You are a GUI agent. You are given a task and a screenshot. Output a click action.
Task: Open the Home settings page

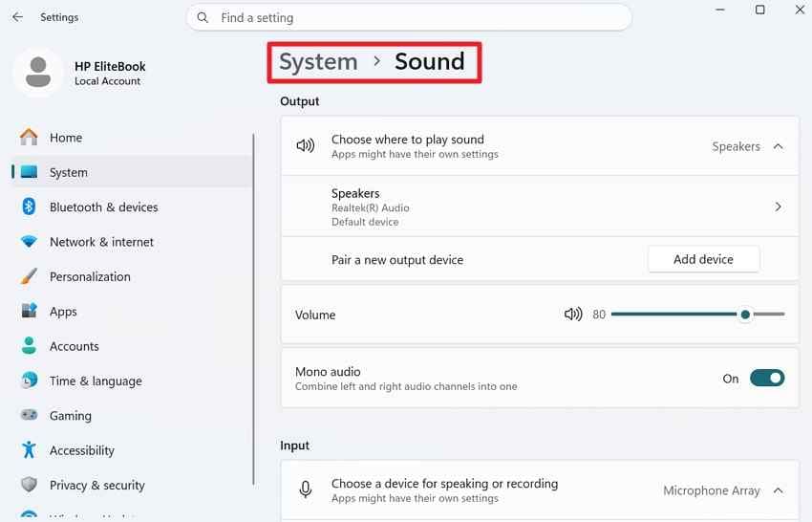(x=132, y=138)
